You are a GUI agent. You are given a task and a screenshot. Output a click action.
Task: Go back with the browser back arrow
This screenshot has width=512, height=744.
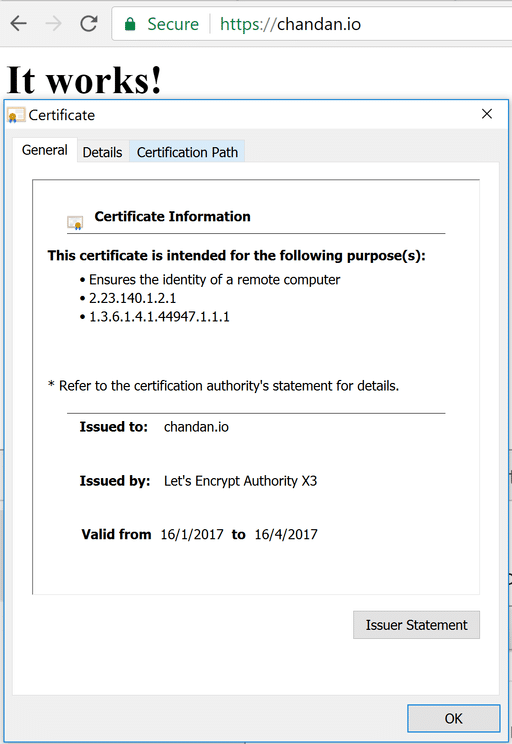[x=19, y=23]
